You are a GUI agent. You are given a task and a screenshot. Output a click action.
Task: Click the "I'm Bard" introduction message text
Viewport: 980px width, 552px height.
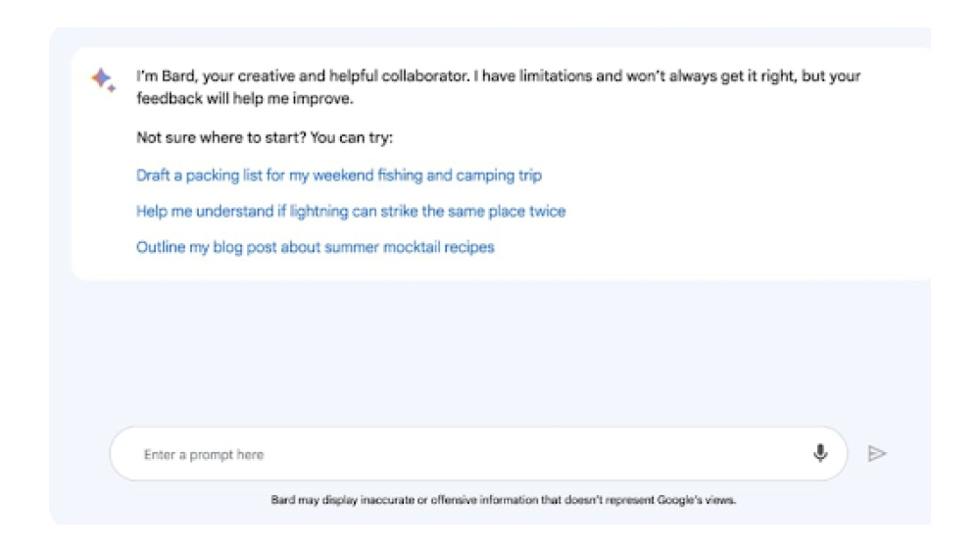click(498, 76)
